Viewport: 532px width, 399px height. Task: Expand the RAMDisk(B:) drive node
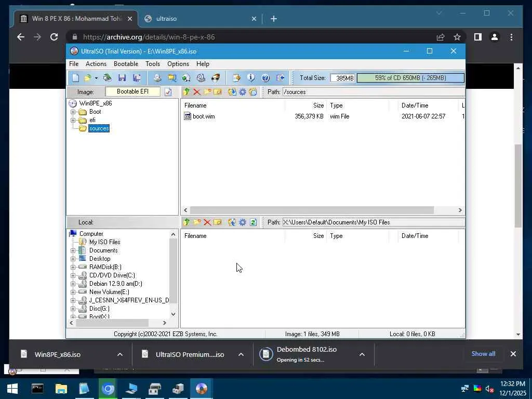click(x=73, y=267)
